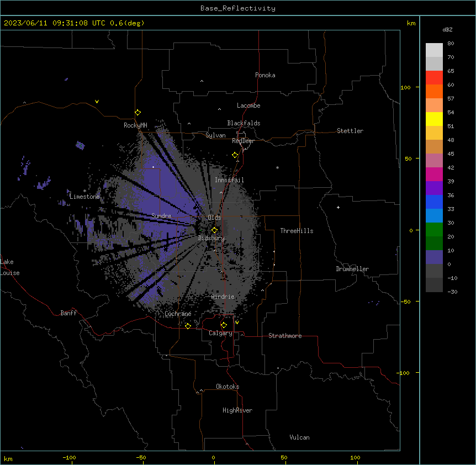476x465 pixels.
Task: Click the ThreeHills city label
Action: [x=297, y=231]
